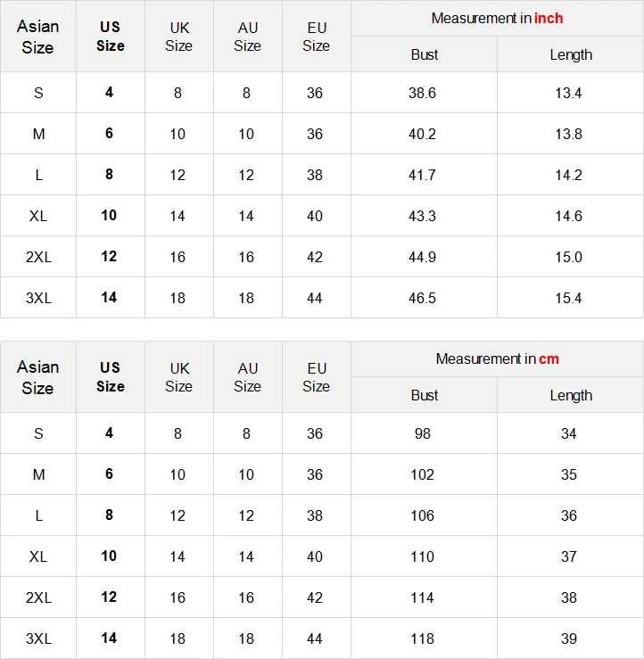Viewport: 644px width, 659px height.
Task: Select the 98 cm bust cell
Action: (423, 433)
